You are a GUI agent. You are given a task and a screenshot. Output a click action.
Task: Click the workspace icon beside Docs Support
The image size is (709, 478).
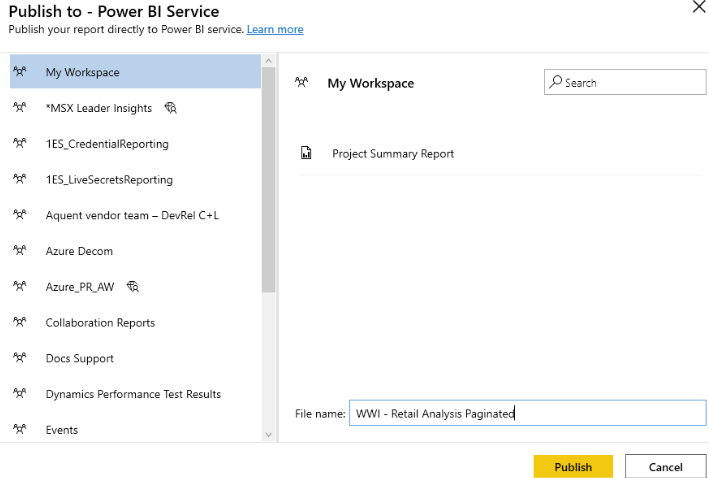[x=19, y=357]
